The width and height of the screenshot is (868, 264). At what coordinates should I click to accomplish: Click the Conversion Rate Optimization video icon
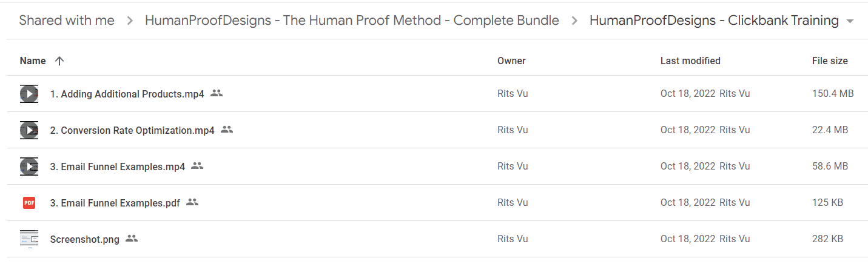click(x=29, y=130)
